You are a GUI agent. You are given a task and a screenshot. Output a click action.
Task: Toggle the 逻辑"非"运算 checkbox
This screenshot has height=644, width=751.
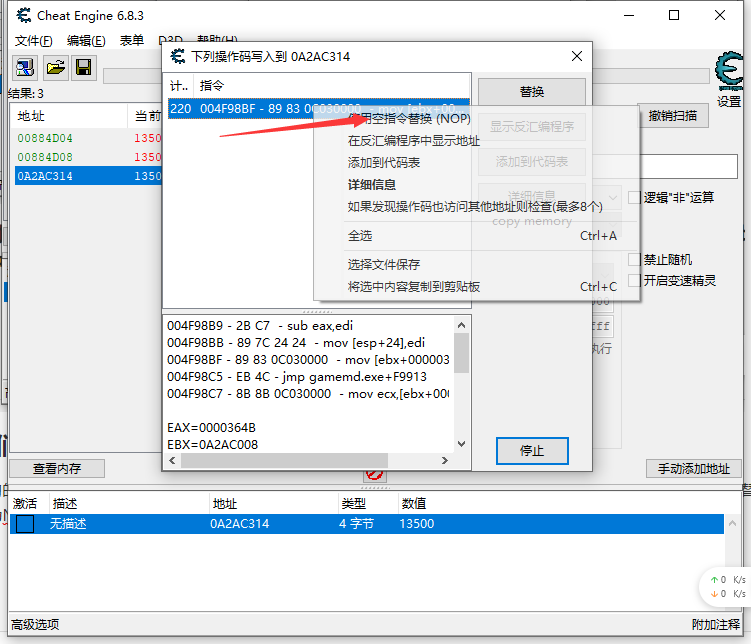tap(634, 197)
